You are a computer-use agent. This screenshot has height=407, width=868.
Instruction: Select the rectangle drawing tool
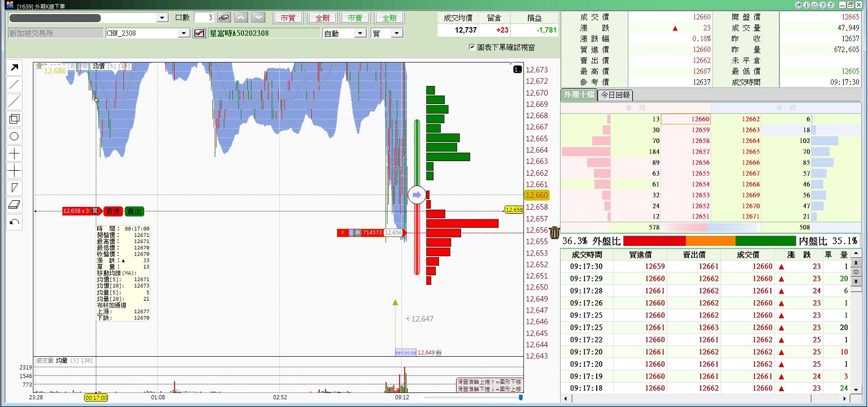(x=15, y=119)
